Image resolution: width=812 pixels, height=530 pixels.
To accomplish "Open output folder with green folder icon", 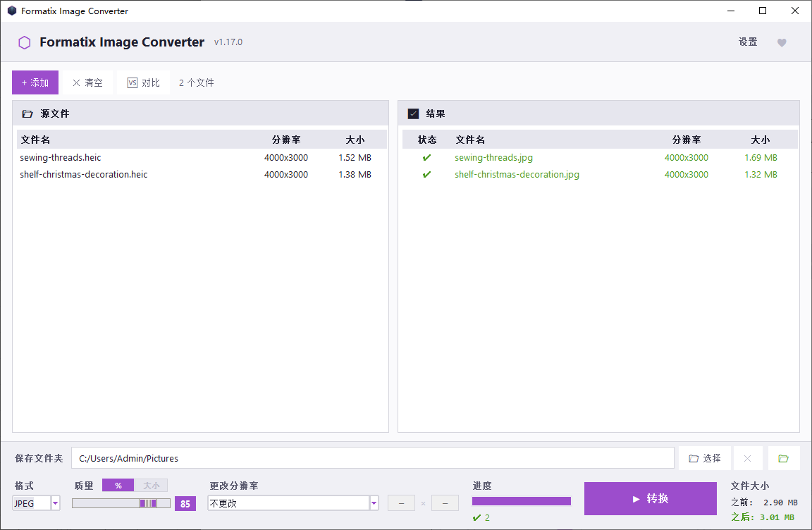I will (x=784, y=458).
